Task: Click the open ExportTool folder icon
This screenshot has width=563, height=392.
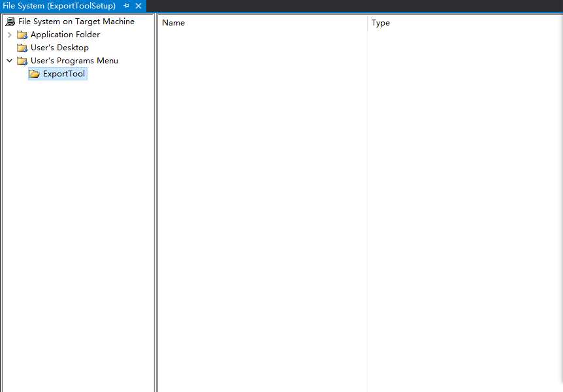Action: 35,74
